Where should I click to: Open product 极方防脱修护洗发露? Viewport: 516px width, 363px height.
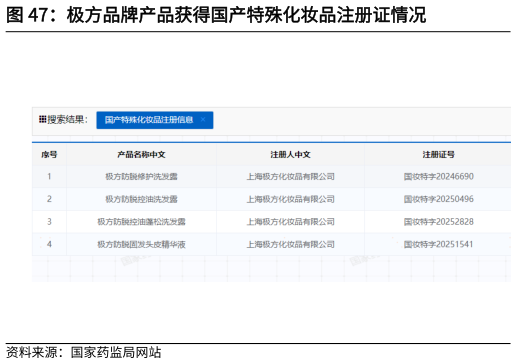click(141, 176)
